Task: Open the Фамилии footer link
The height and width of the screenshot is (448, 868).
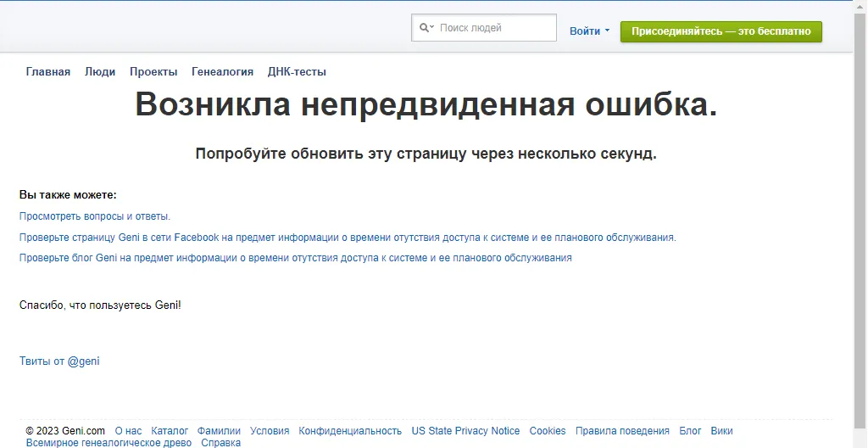Action: (x=219, y=431)
